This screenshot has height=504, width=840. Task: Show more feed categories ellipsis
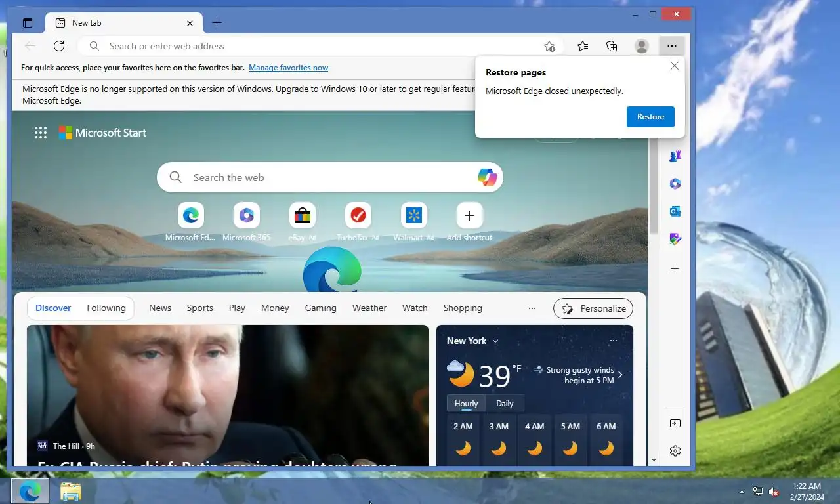tap(532, 308)
